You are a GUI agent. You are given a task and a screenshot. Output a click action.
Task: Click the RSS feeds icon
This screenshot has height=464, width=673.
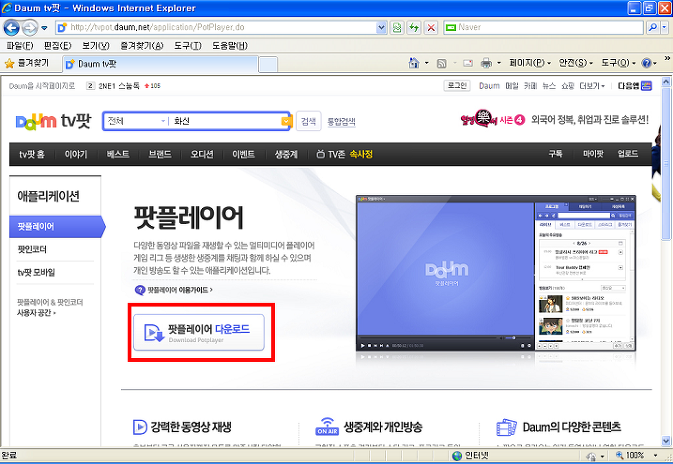(441, 64)
